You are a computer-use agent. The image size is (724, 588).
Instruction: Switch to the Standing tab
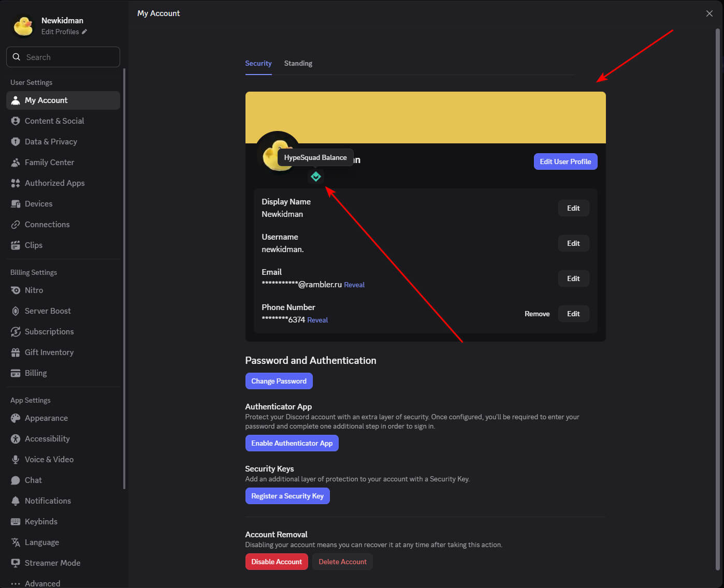tap(298, 63)
